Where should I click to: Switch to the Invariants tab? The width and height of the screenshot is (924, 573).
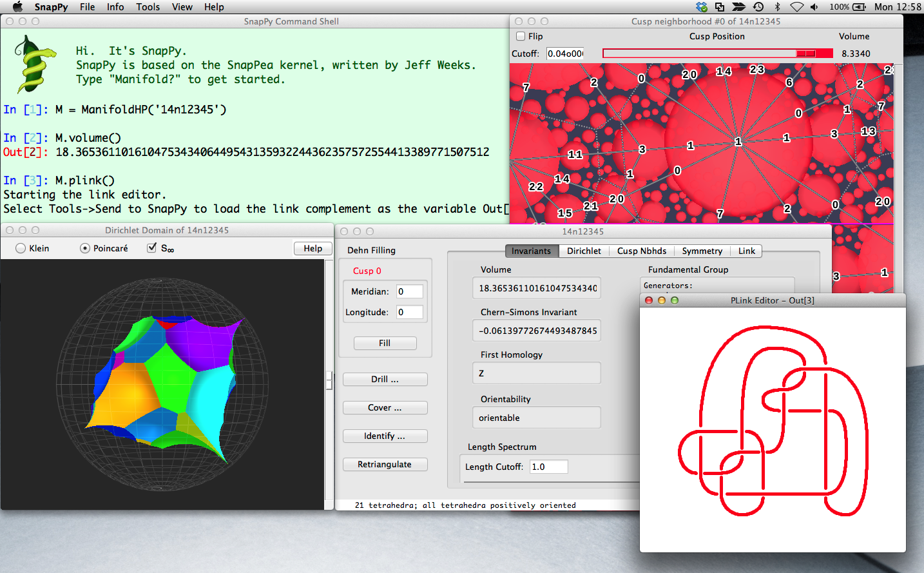tap(532, 251)
